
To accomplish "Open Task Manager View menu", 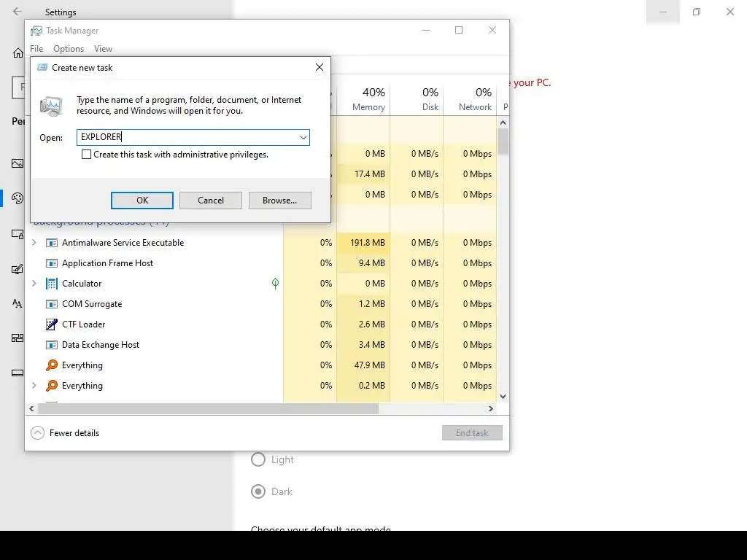I will pyautogui.click(x=103, y=49).
